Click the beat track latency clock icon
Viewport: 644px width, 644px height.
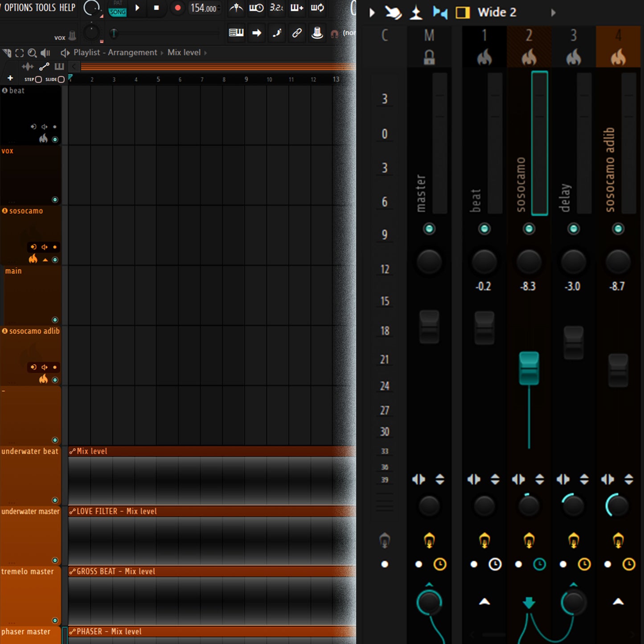pos(495,564)
